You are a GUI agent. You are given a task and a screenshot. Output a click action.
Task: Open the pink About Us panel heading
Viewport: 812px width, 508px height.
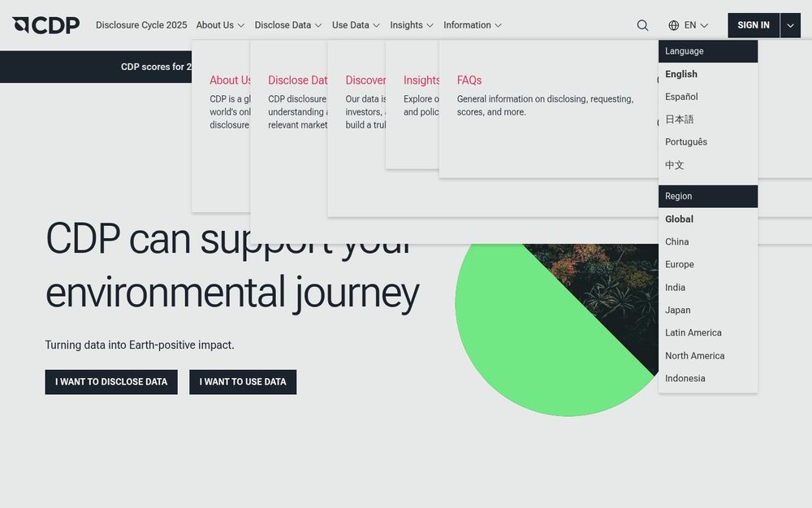pos(230,80)
